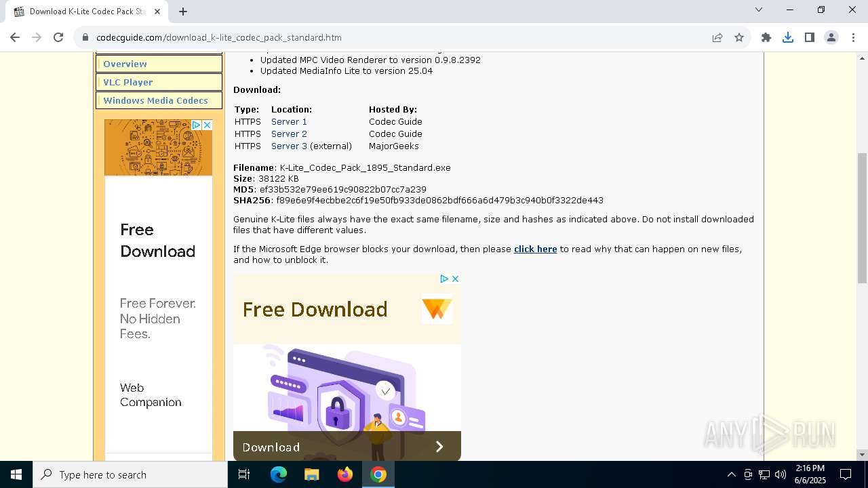View site information lock icon
Image resolution: width=868 pixels, height=488 pixels.
tap(85, 37)
